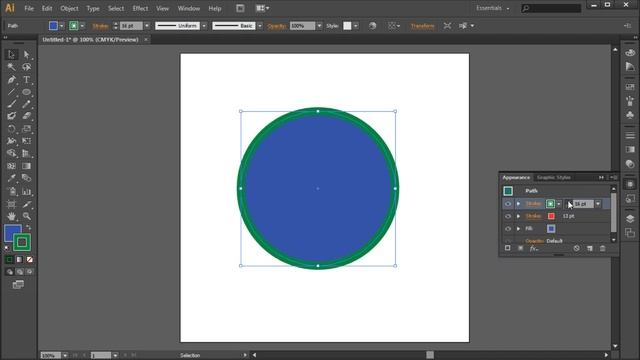
Task: Select the Pen tool
Action: pyautogui.click(x=11, y=80)
